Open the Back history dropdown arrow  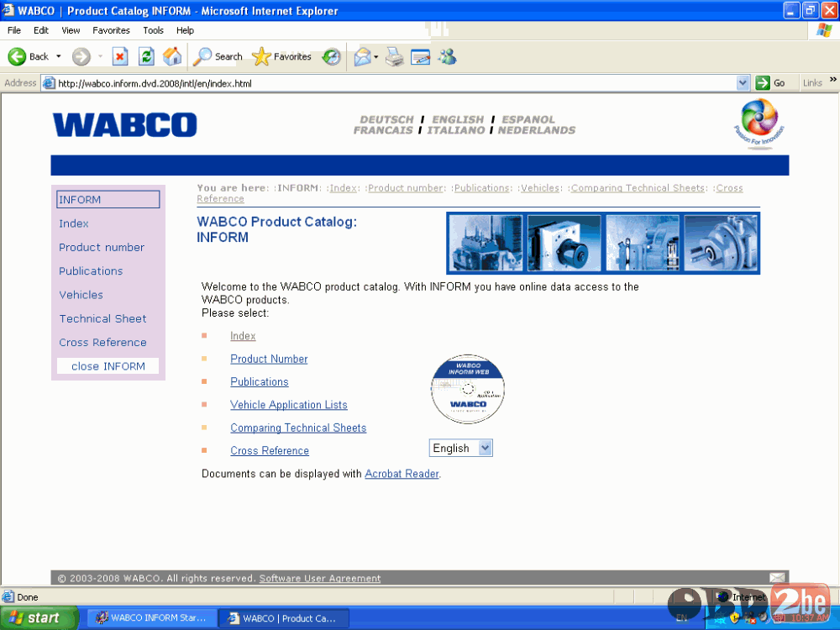pos(59,56)
